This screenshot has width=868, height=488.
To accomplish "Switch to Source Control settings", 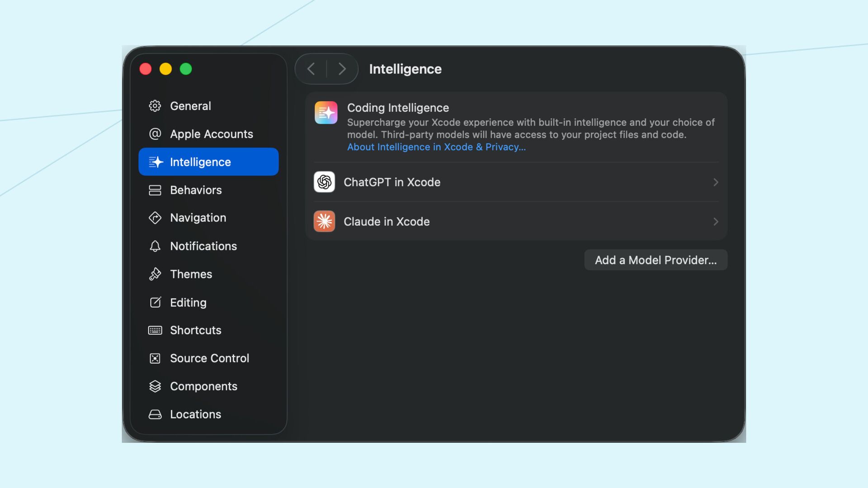I will pos(209,358).
